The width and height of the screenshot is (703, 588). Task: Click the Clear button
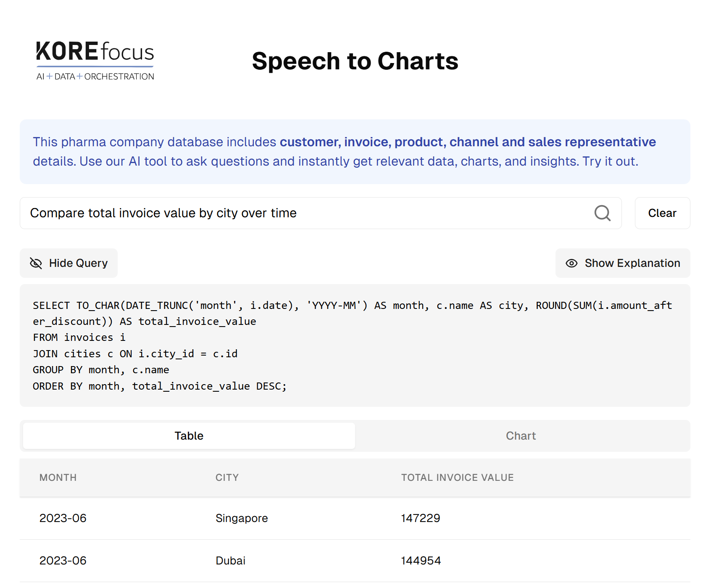tap(662, 213)
